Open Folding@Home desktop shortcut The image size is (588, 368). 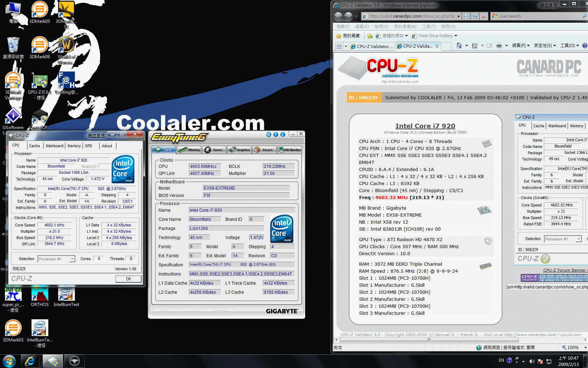(66, 83)
